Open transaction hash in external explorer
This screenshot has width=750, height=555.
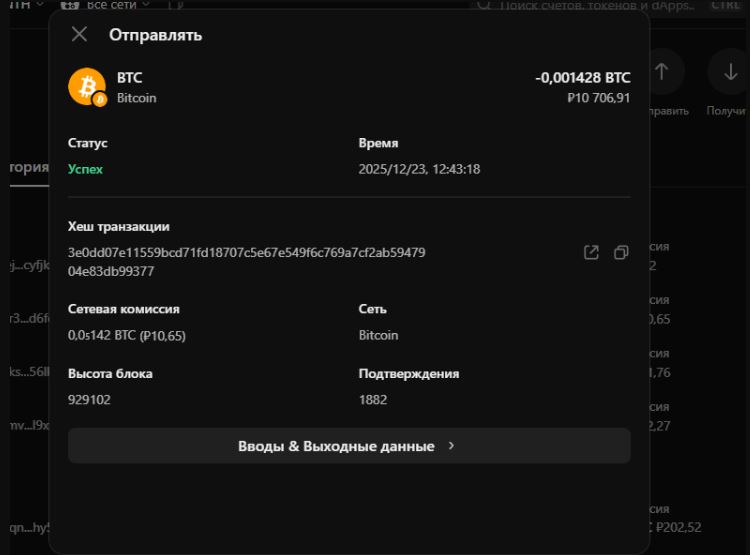click(591, 253)
